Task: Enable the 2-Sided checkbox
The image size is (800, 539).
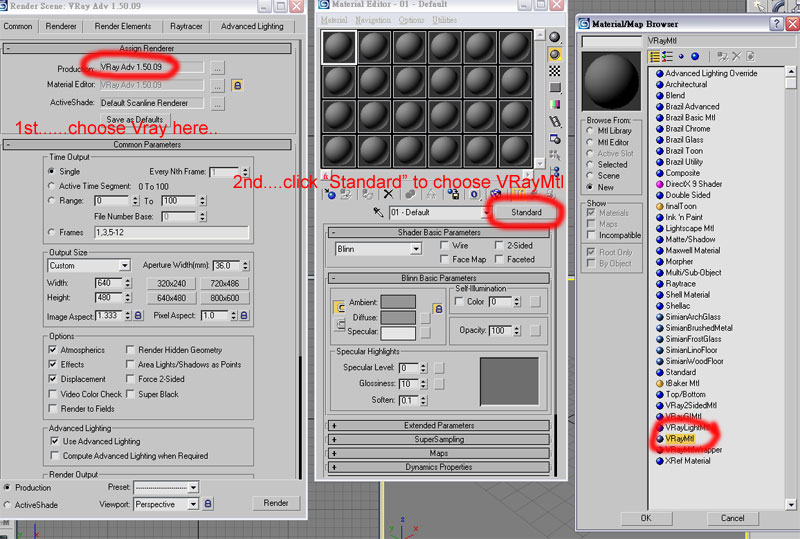Action: tap(498, 245)
